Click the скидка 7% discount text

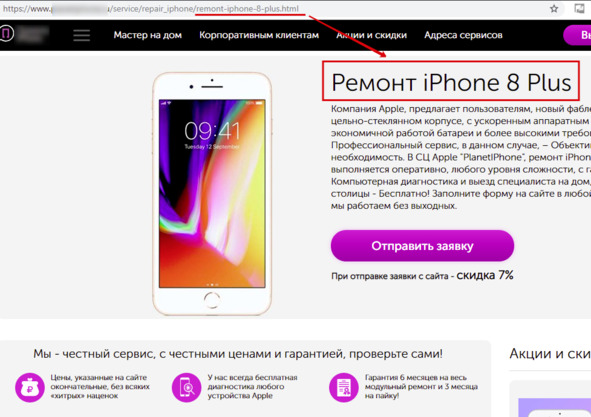tap(485, 275)
